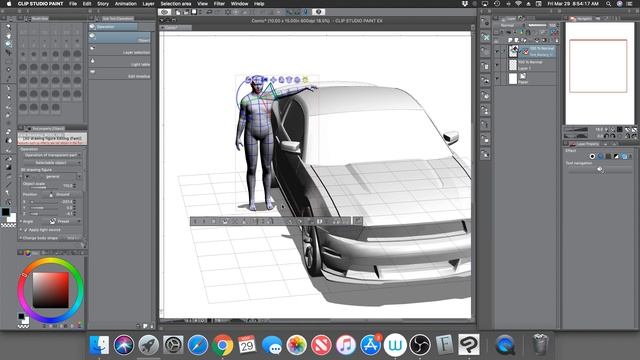Choose the Light table sub tool
This screenshot has height=360, width=640.
(120, 62)
